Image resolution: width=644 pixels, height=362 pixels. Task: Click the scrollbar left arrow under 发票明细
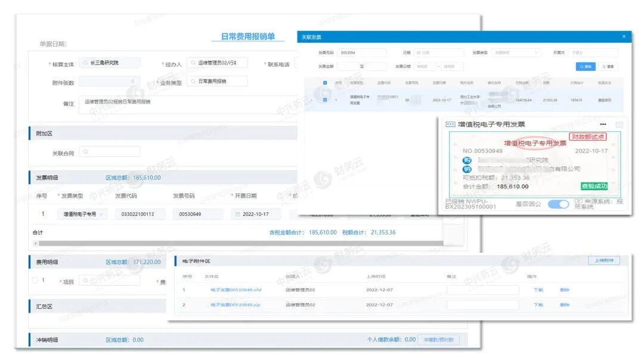36,243
